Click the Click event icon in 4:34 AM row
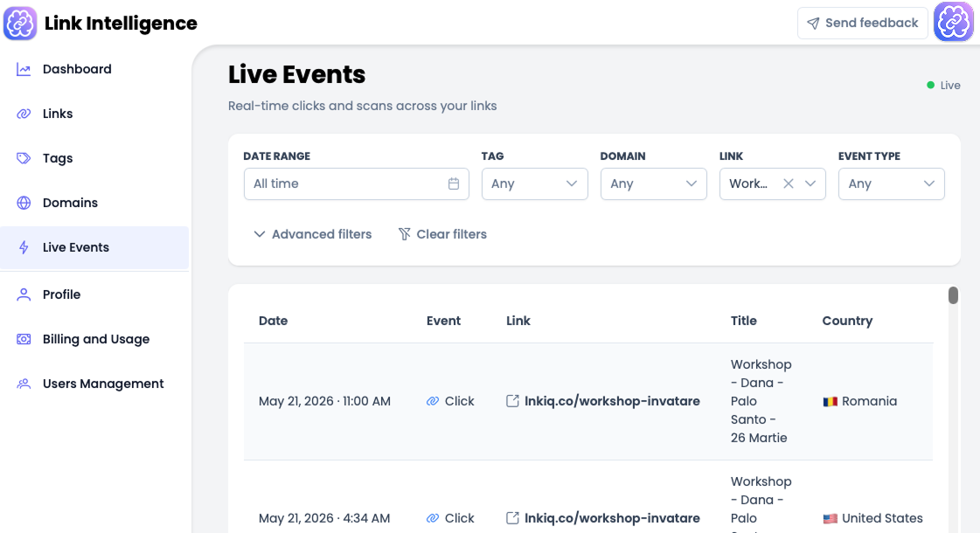Viewport: 980px width, 533px height. tap(433, 518)
